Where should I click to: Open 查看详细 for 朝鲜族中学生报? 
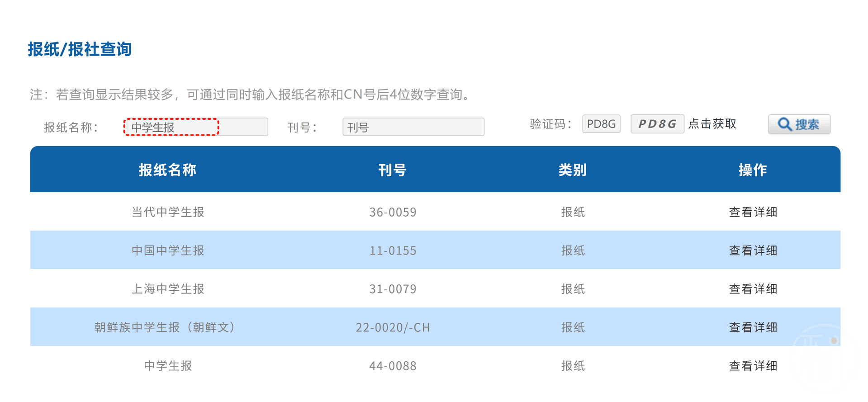tap(753, 327)
